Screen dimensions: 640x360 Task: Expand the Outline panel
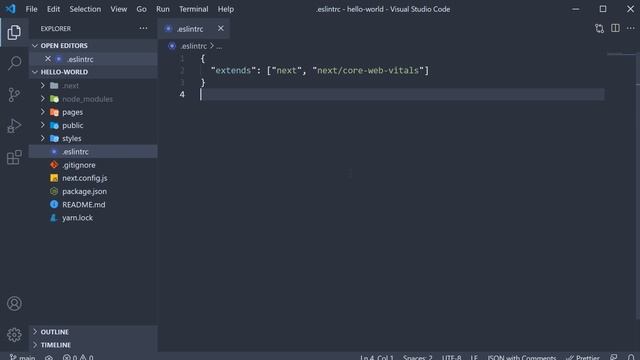[93, 331]
